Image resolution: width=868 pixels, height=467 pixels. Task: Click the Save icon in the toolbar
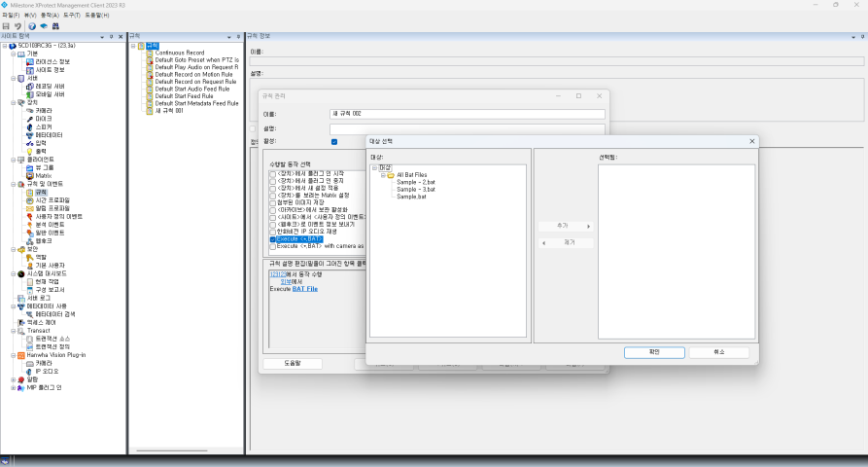coord(6,26)
